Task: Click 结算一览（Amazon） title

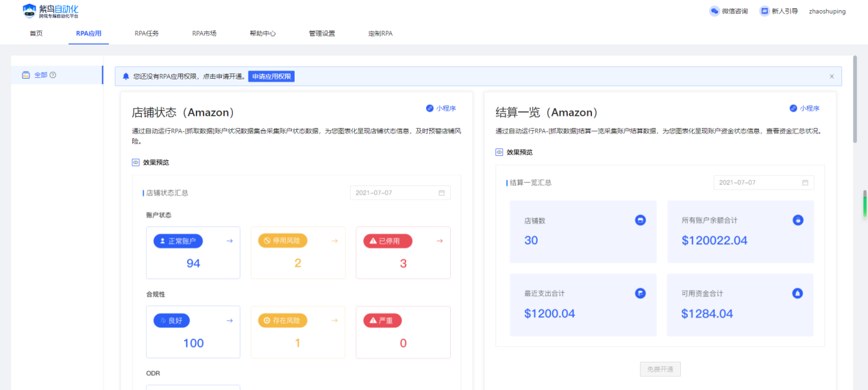Action: [x=547, y=113]
